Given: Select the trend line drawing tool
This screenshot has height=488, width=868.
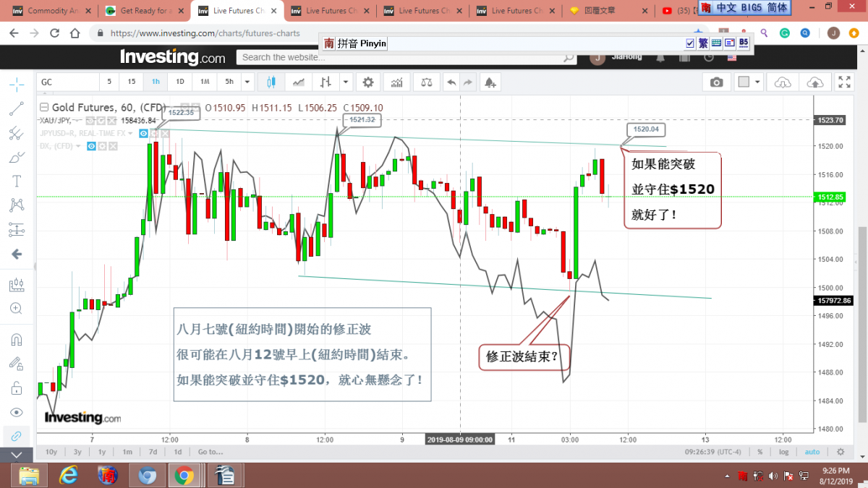Looking at the screenshot, I should pos(17,108).
